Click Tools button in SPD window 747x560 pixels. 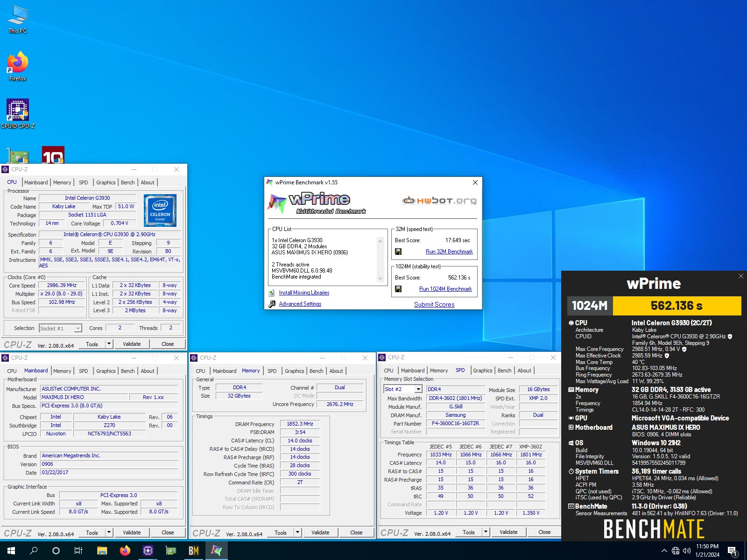click(x=469, y=532)
